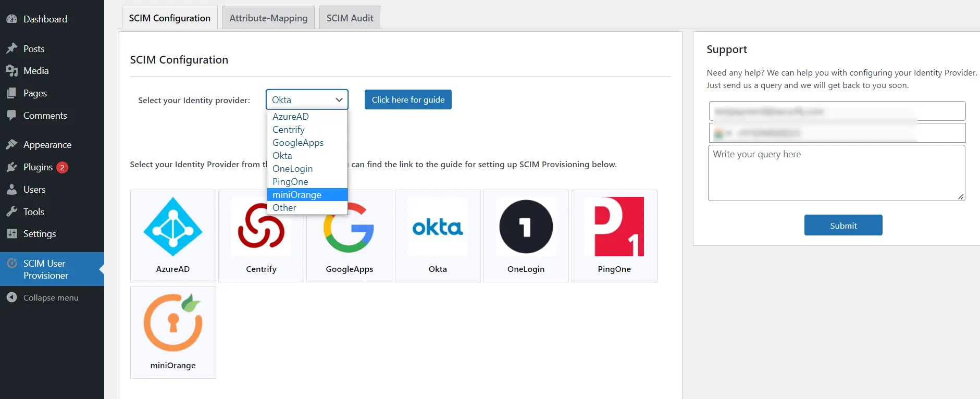Choose AzureAD from the dropdown list
Image resolution: width=980 pixels, height=399 pixels.
307,117
